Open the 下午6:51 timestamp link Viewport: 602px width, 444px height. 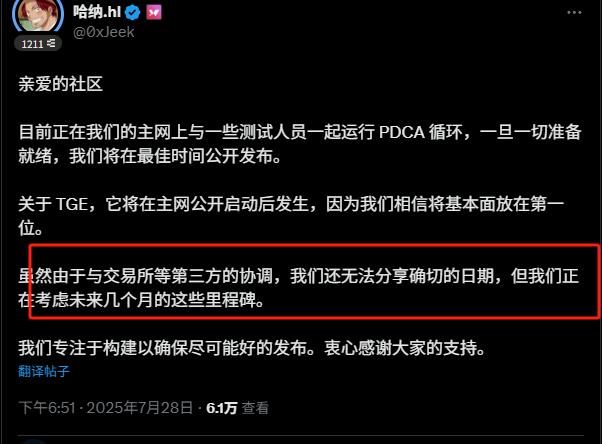tap(47, 408)
